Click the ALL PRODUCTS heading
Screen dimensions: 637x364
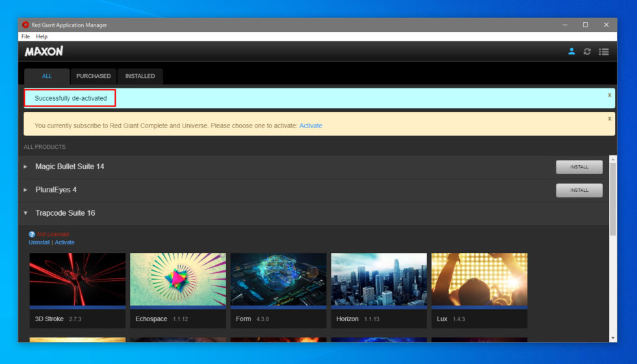point(44,147)
